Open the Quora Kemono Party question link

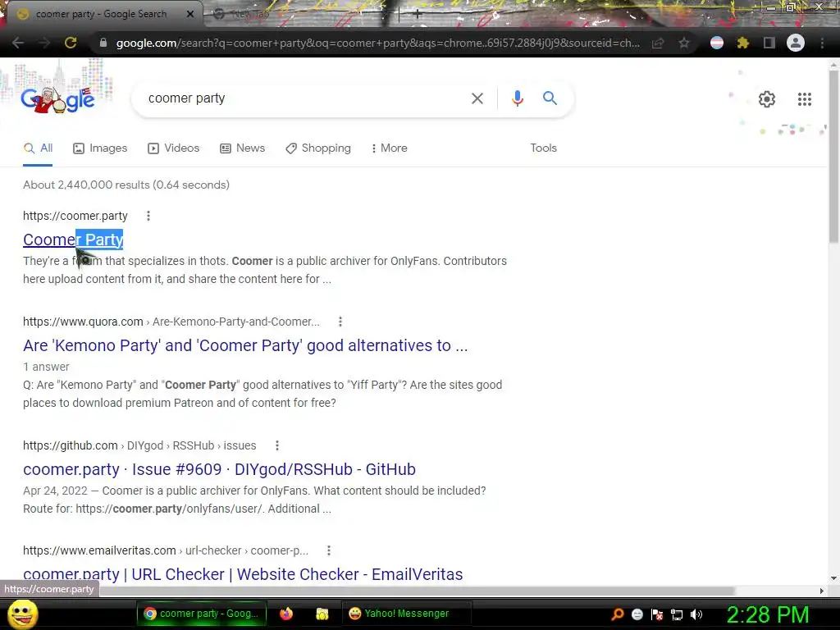tap(245, 345)
